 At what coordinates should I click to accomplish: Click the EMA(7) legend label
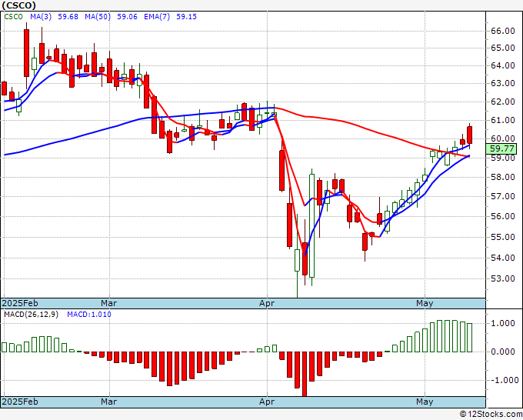(x=157, y=17)
